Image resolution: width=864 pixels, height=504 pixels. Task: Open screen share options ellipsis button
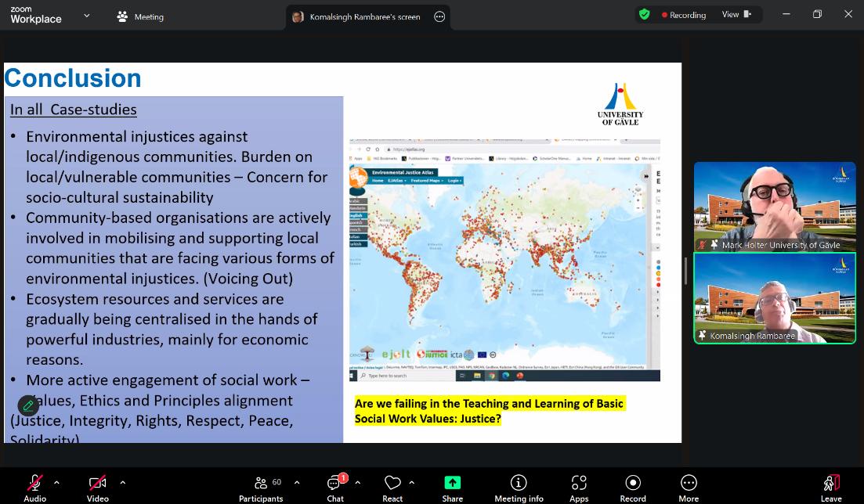[x=439, y=16]
